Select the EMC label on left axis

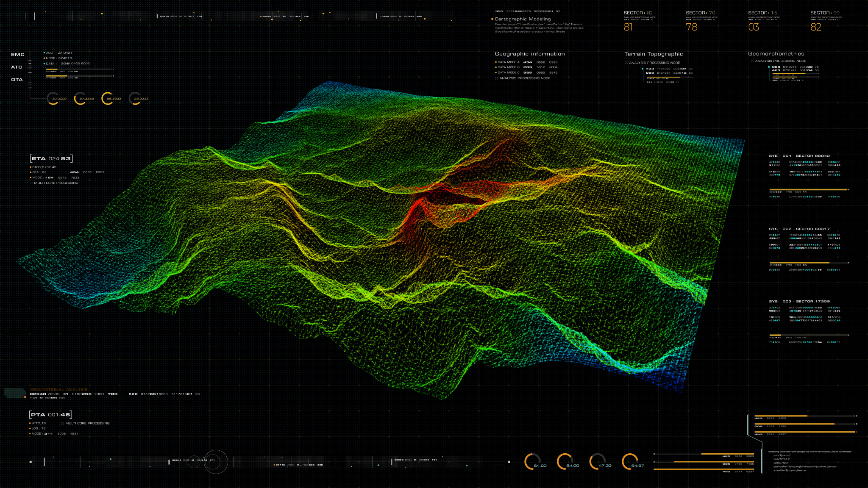18,55
